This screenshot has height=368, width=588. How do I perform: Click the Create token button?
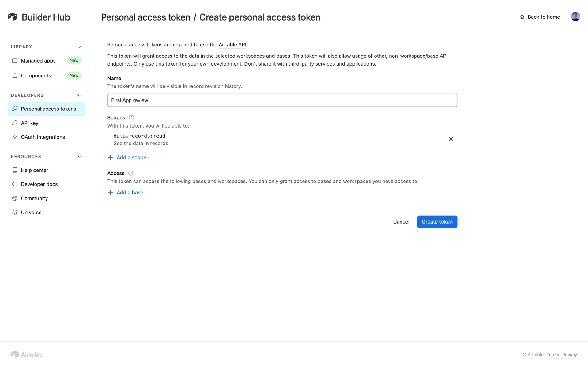(437, 222)
